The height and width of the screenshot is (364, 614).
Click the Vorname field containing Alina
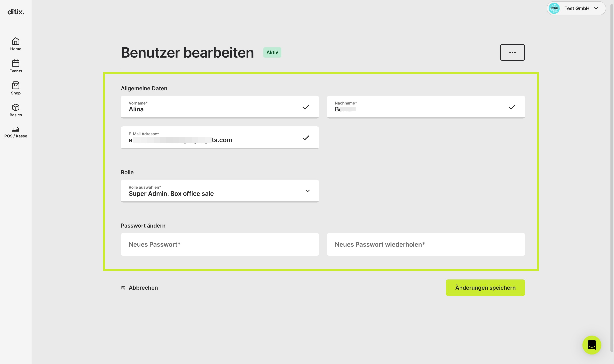tap(220, 107)
